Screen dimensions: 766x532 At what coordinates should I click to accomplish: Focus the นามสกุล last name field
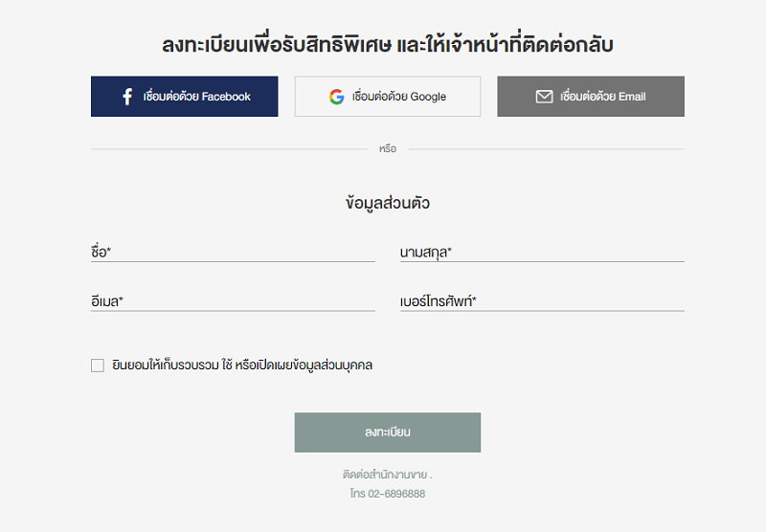tap(542, 252)
